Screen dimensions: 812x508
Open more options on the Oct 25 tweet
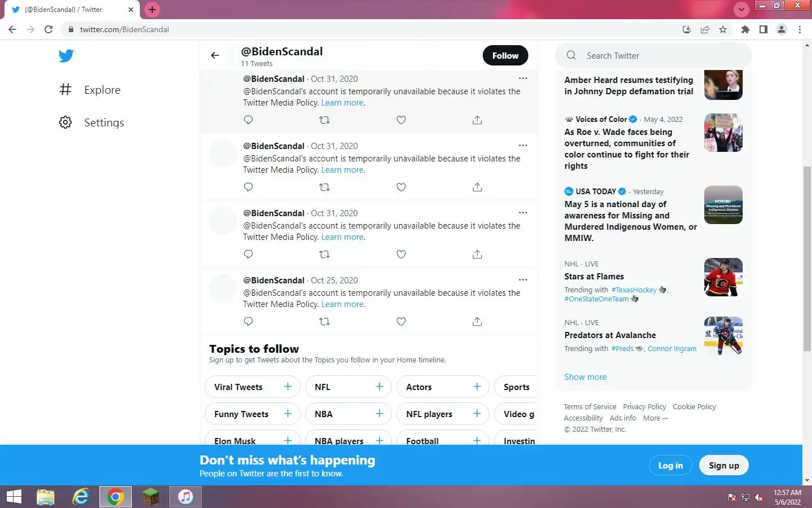523,279
